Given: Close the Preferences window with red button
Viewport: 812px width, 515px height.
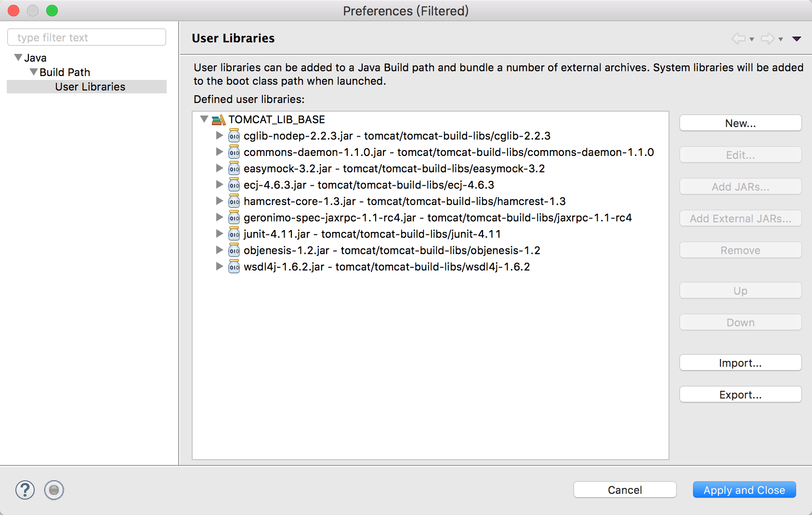Looking at the screenshot, I should 13,11.
